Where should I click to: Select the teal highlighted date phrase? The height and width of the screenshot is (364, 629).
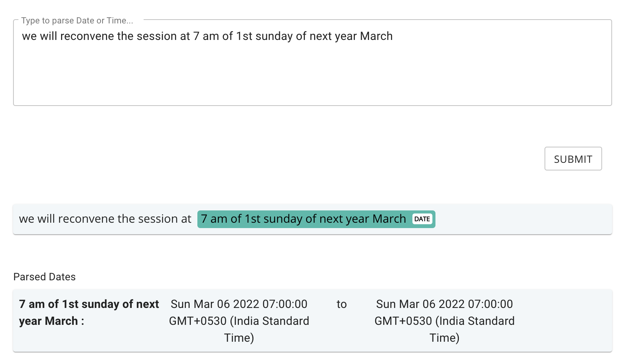click(303, 219)
